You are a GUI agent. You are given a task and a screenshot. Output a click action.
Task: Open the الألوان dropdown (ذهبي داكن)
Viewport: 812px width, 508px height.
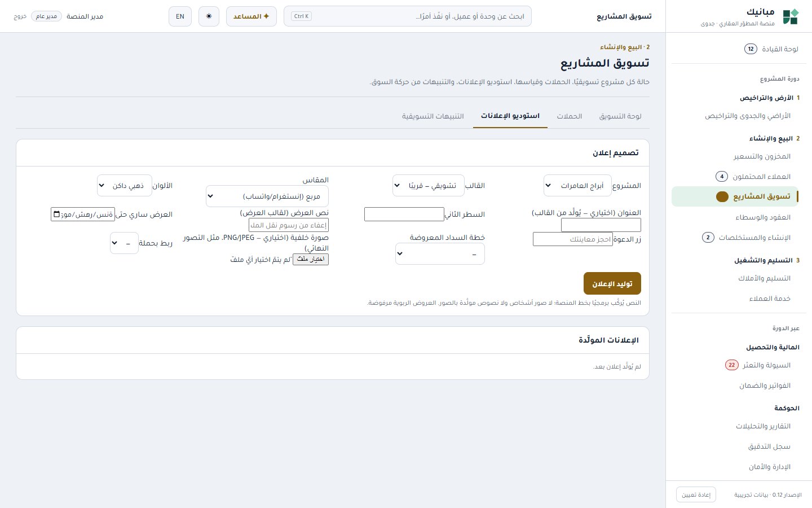(125, 186)
